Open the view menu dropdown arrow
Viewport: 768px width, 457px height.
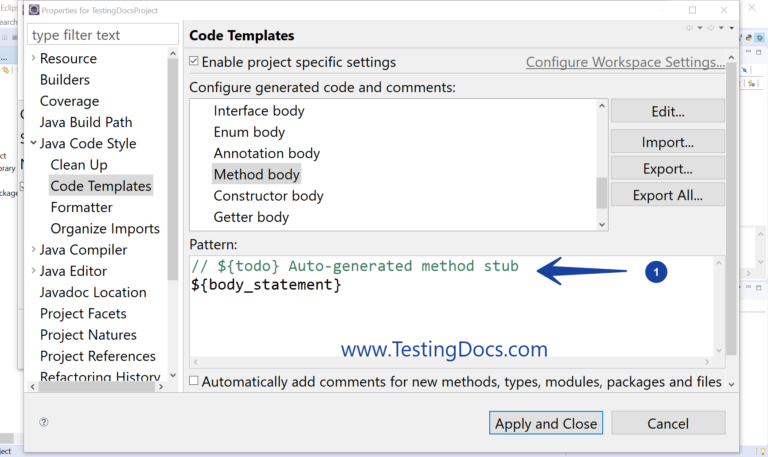(729, 28)
